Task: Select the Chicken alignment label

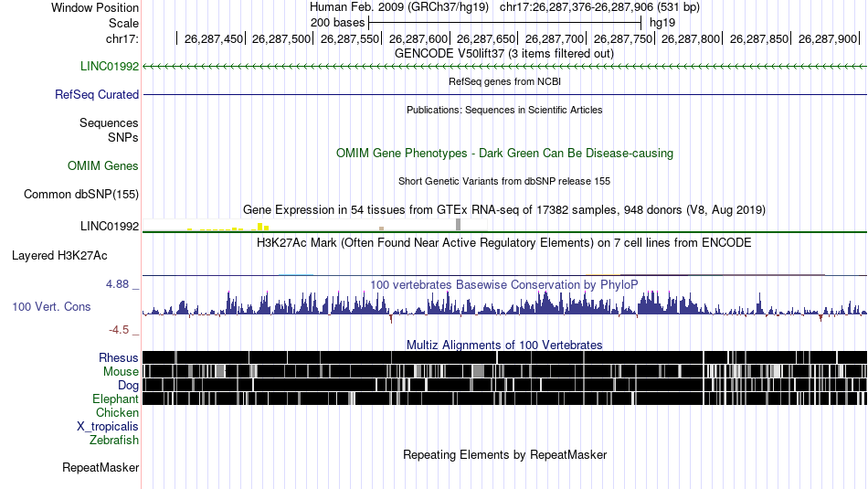Action: (x=117, y=413)
